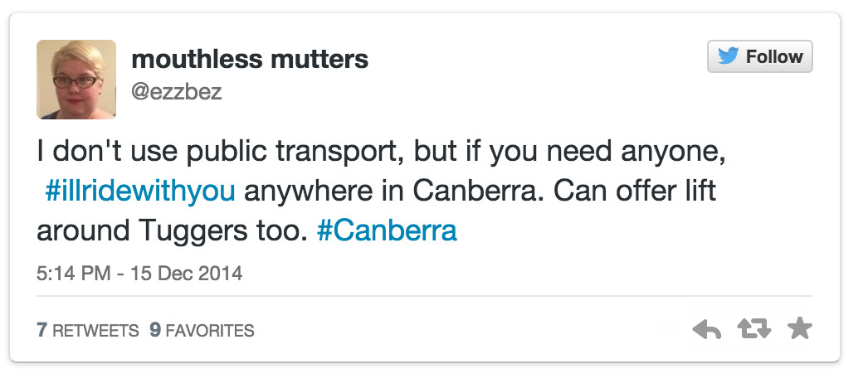Retweet using the retweet arrows icon
This screenshot has width=868, height=388.
coord(754,330)
